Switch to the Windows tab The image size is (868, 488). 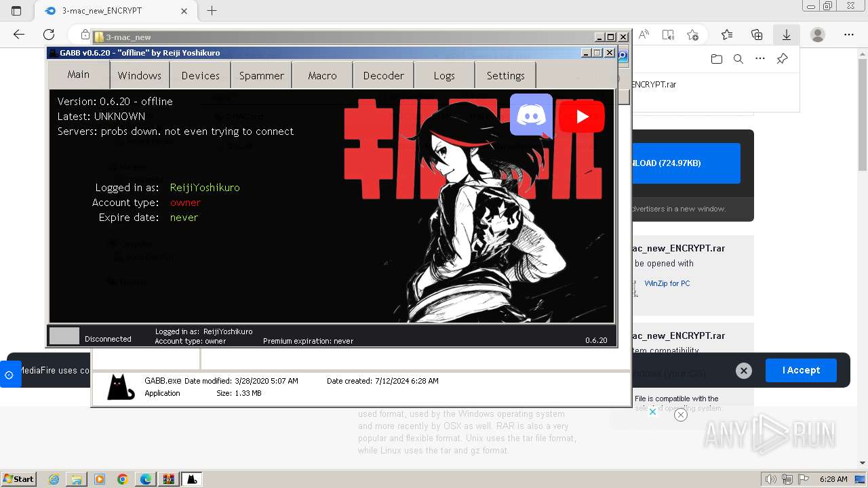tap(139, 75)
